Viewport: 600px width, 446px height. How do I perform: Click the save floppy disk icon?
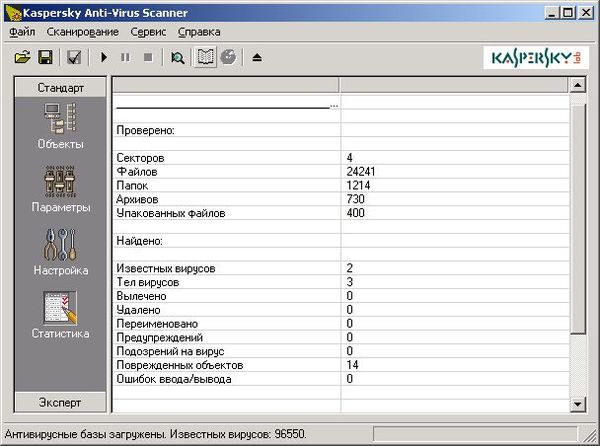(45, 57)
